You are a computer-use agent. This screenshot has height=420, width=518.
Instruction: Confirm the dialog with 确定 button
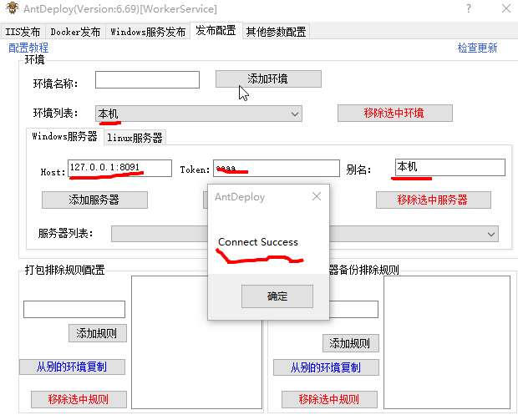(x=277, y=296)
